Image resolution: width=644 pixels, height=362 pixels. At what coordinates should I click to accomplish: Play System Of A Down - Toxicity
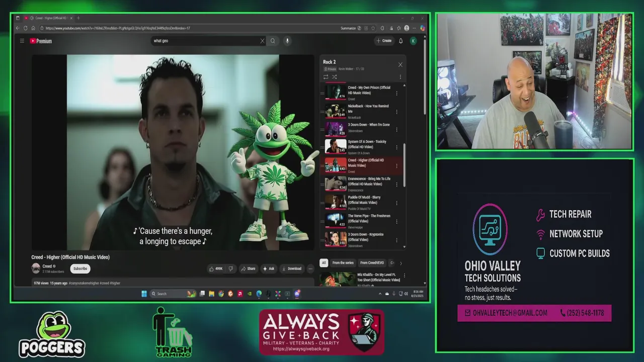coord(335,146)
